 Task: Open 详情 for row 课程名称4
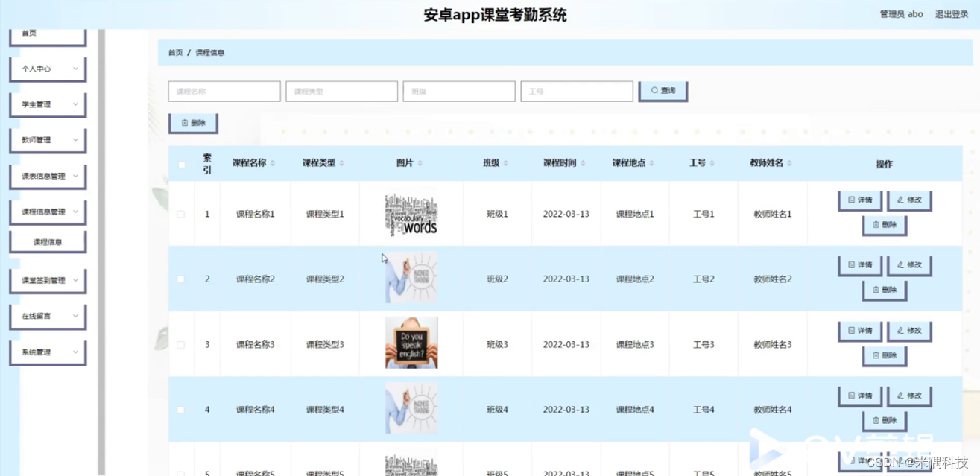860,396
